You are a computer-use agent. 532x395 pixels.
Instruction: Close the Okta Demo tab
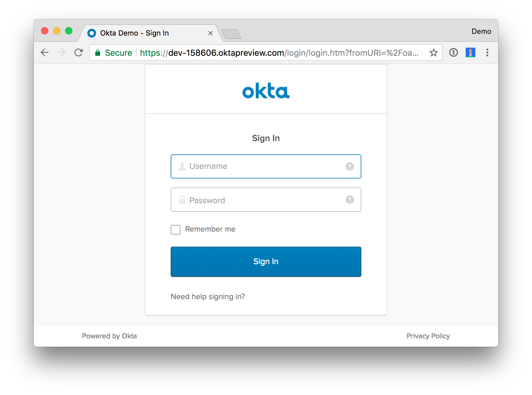(x=211, y=33)
